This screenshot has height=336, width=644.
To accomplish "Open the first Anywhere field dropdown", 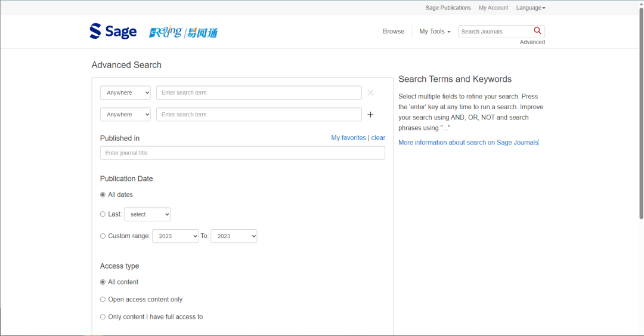I will tap(125, 93).
